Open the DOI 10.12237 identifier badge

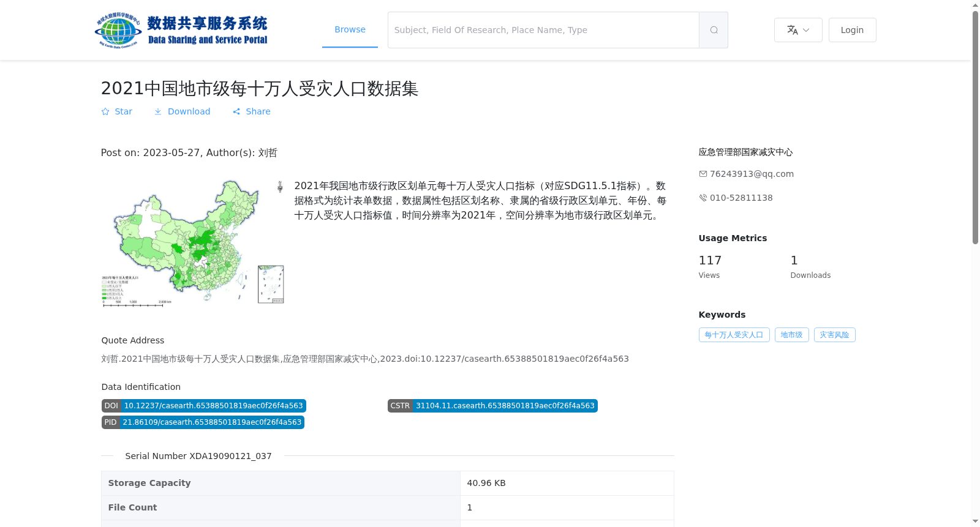(x=204, y=406)
